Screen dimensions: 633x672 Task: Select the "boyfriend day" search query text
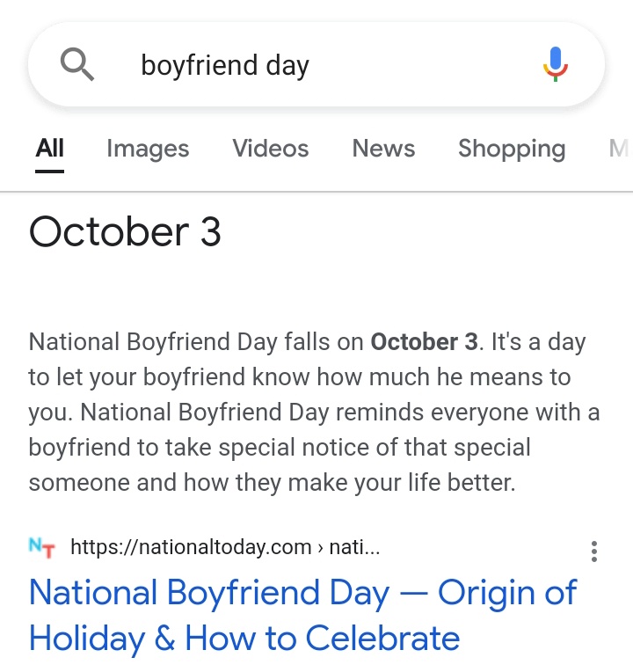click(x=225, y=65)
